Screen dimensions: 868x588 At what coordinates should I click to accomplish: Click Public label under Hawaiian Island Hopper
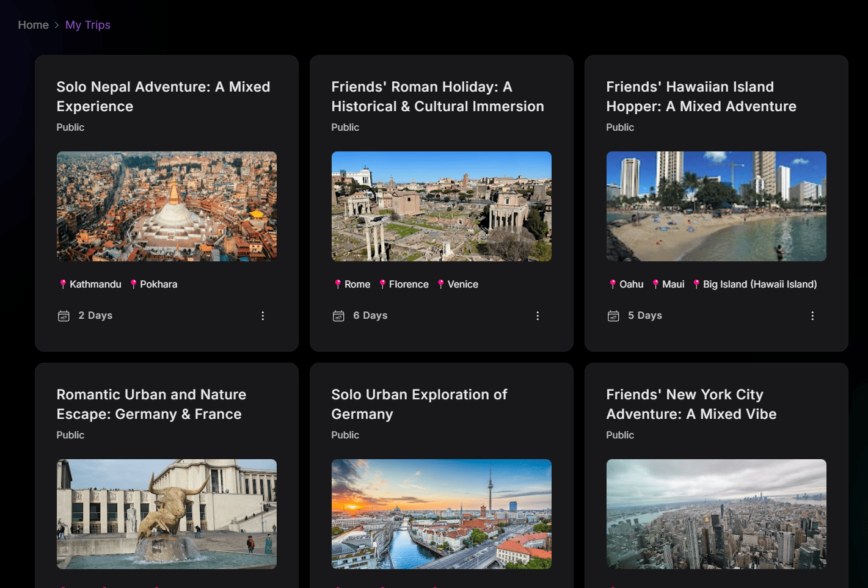click(x=620, y=127)
